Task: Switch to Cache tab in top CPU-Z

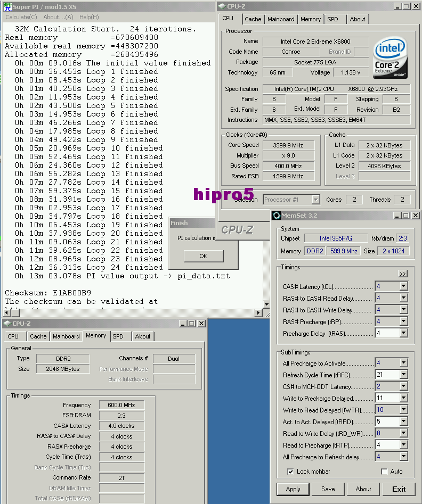Action: coord(253,19)
